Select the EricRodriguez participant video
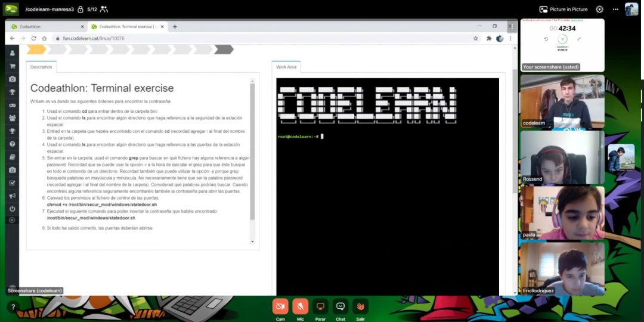Image resolution: width=644 pixels, height=322 pixels. (x=562, y=268)
